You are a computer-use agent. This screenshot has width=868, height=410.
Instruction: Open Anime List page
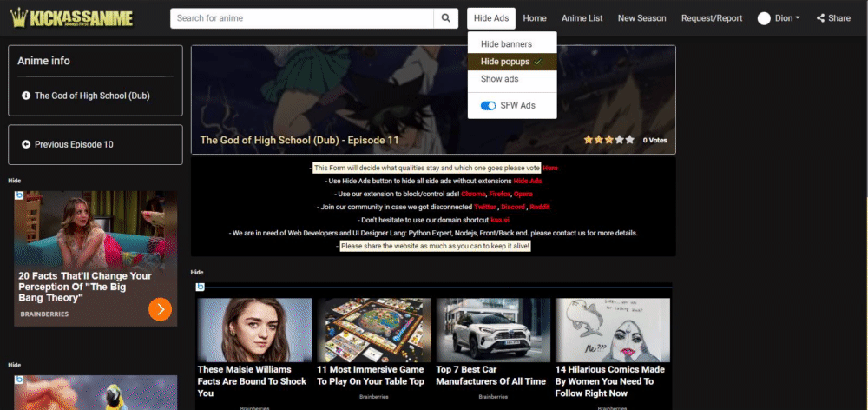pos(582,18)
